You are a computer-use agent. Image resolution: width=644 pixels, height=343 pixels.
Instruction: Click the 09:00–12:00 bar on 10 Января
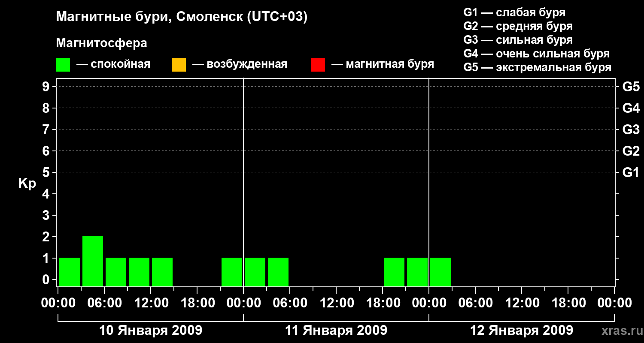coord(139,272)
